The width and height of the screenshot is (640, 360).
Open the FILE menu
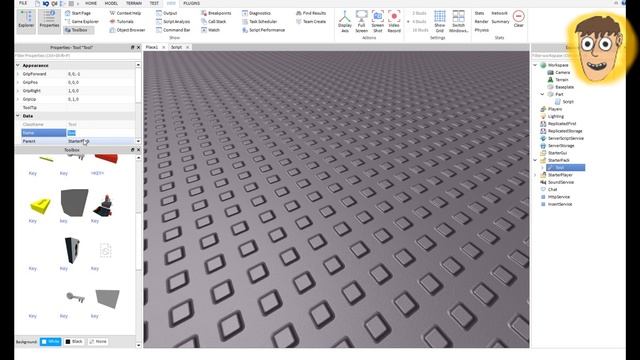23,3
